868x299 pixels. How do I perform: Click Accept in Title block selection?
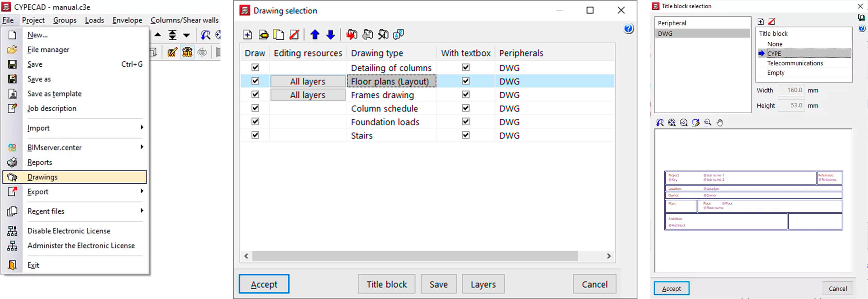point(671,288)
